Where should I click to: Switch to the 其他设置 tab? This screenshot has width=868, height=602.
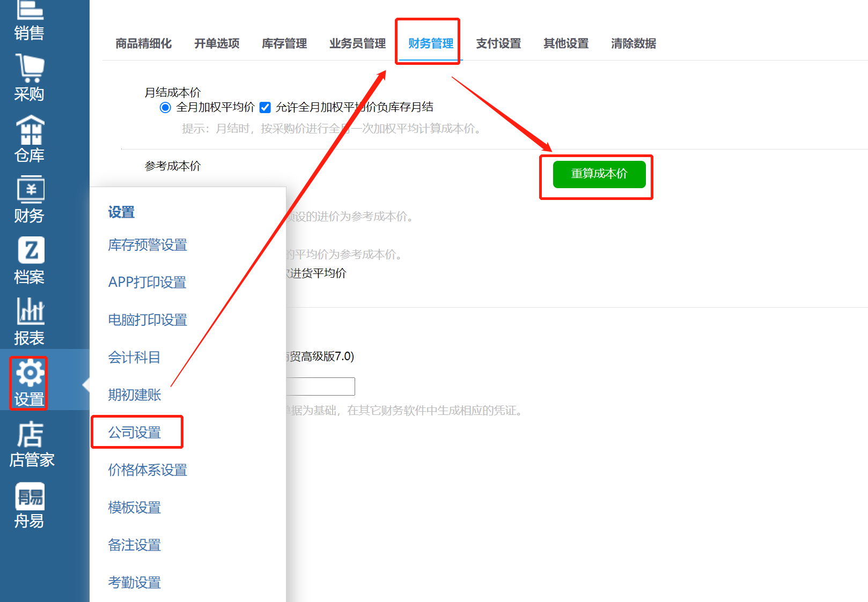point(566,43)
